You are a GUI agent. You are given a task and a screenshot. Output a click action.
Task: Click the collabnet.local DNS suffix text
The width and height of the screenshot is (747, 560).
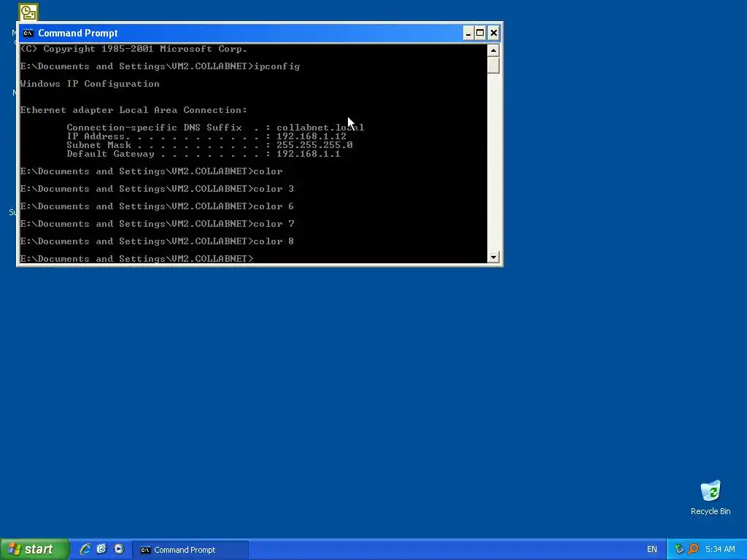320,128
